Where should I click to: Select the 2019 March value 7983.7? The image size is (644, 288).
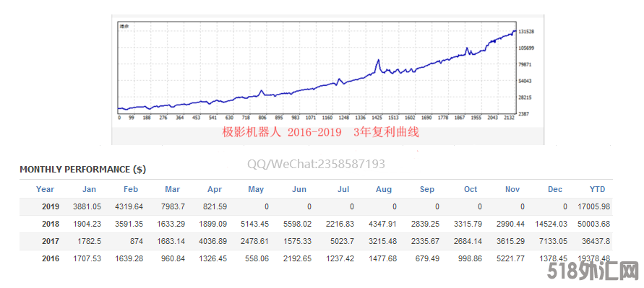click(173, 206)
